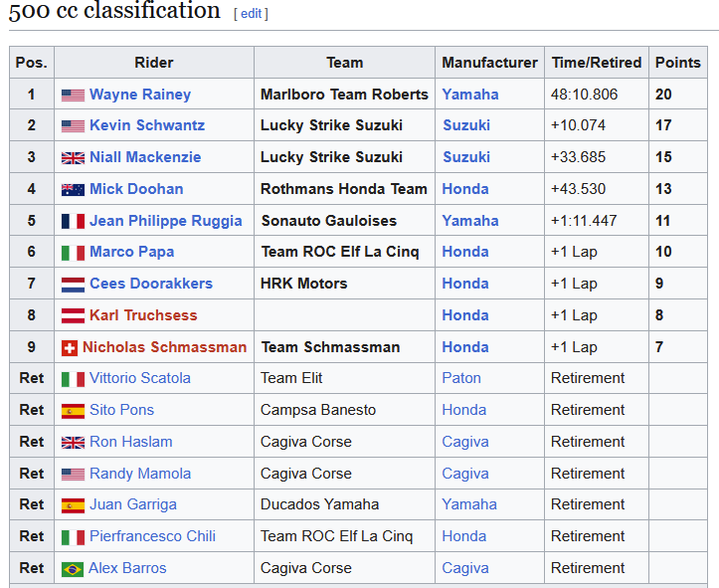
Task: Open Suzuki link in Niall Mackenzie row
Action: pos(466,157)
